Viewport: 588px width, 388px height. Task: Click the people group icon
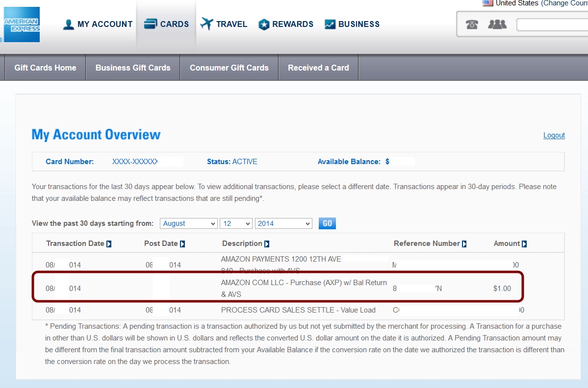coord(497,24)
